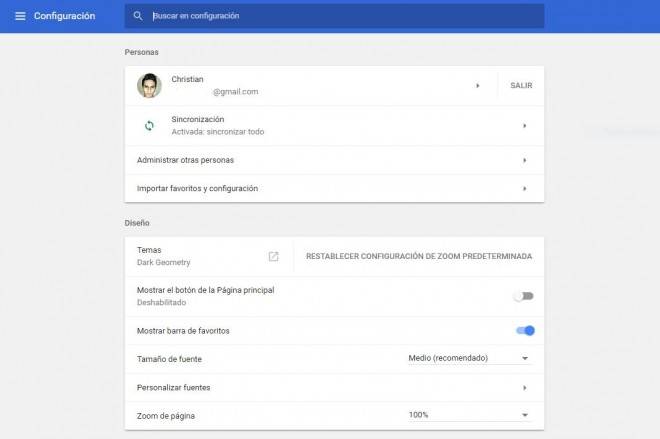Viewport: 660px width, 439px height.
Task: Click Restablecer configuración de zoom predeterminada
Action: point(419,256)
